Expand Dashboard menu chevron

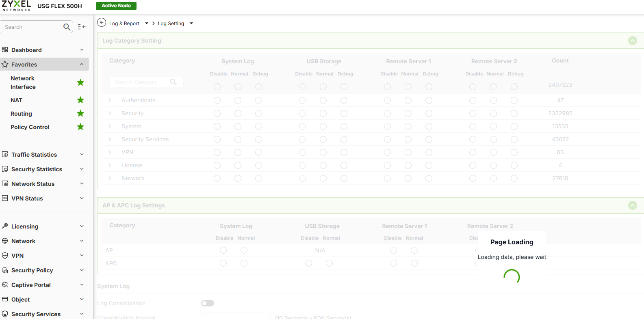[82, 50]
